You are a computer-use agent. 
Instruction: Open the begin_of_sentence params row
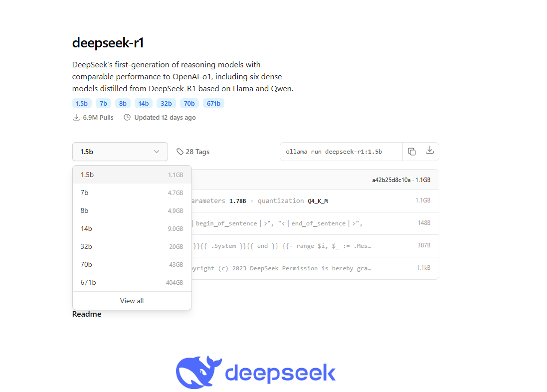click(x=315, y=223)
